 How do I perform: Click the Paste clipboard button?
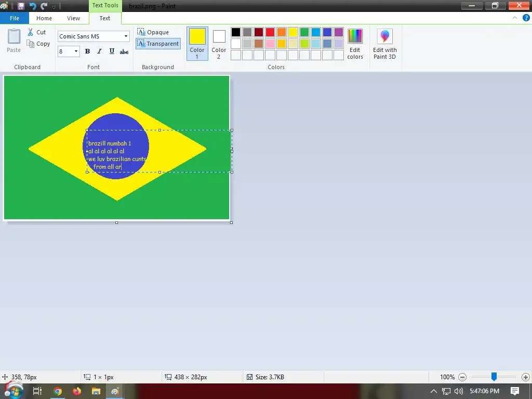point(14,41)
